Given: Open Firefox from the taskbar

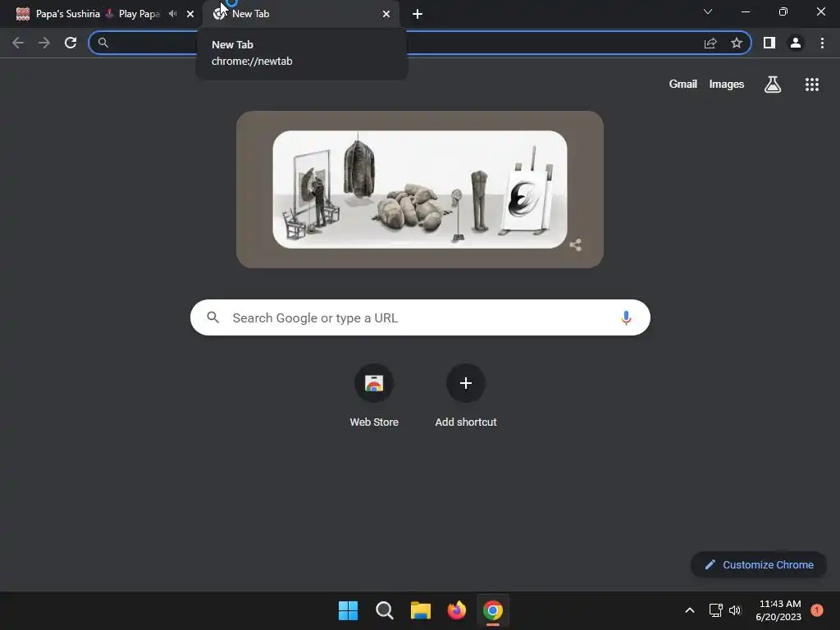Looking at the screenshot, I should tap(456, 610).
